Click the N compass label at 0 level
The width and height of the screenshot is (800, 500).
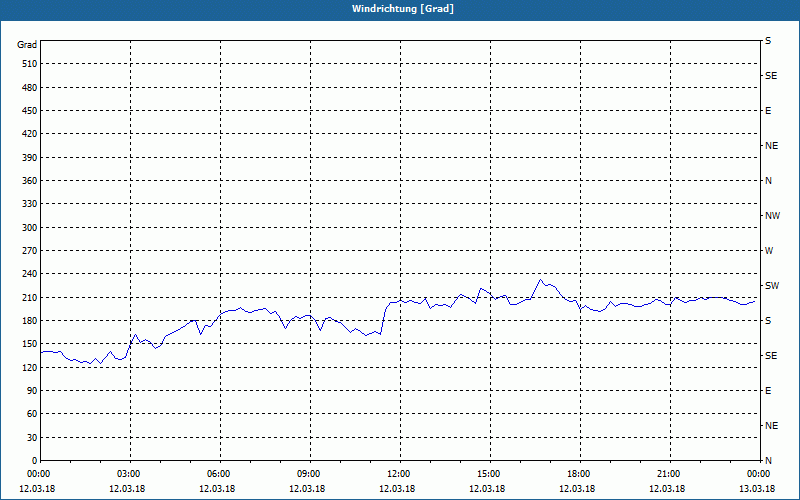click(x=769, y=460)
